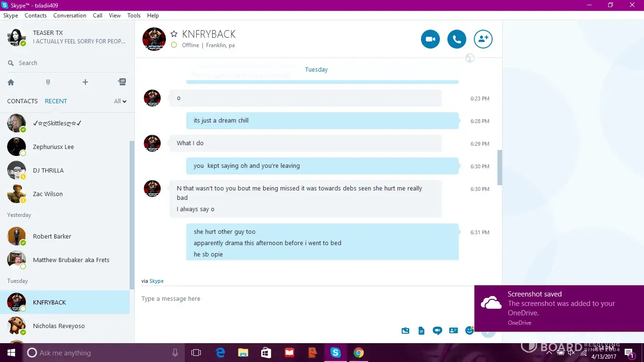Click the search magnifier icon
The image size is (644, 362).
(x=11, y=63)
